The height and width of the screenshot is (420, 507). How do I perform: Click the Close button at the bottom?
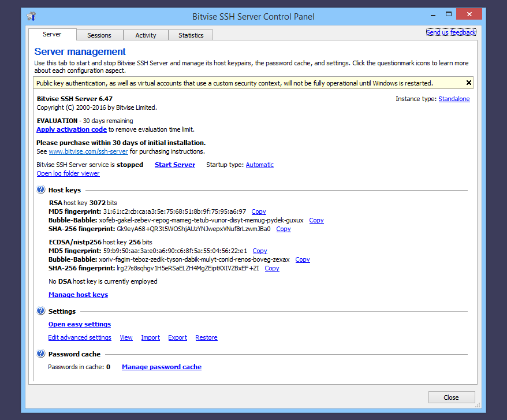click(452, 397)
